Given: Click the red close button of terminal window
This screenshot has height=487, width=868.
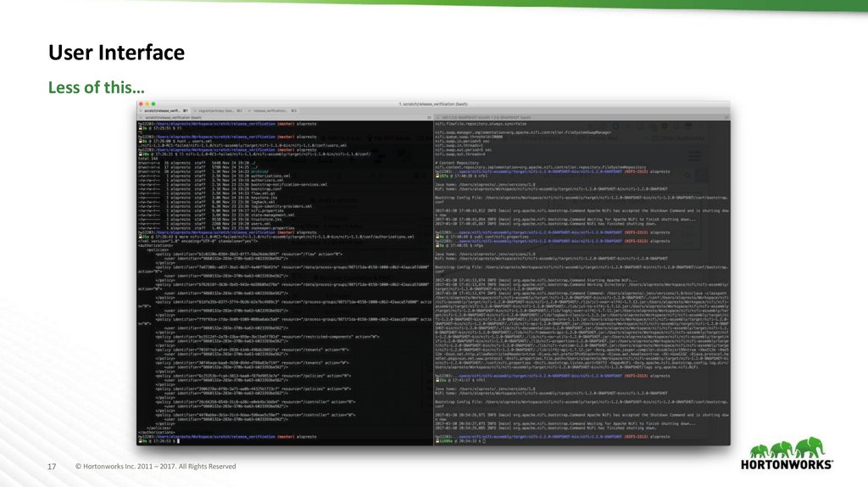Looking at the screenshot, I should point(142,104).
